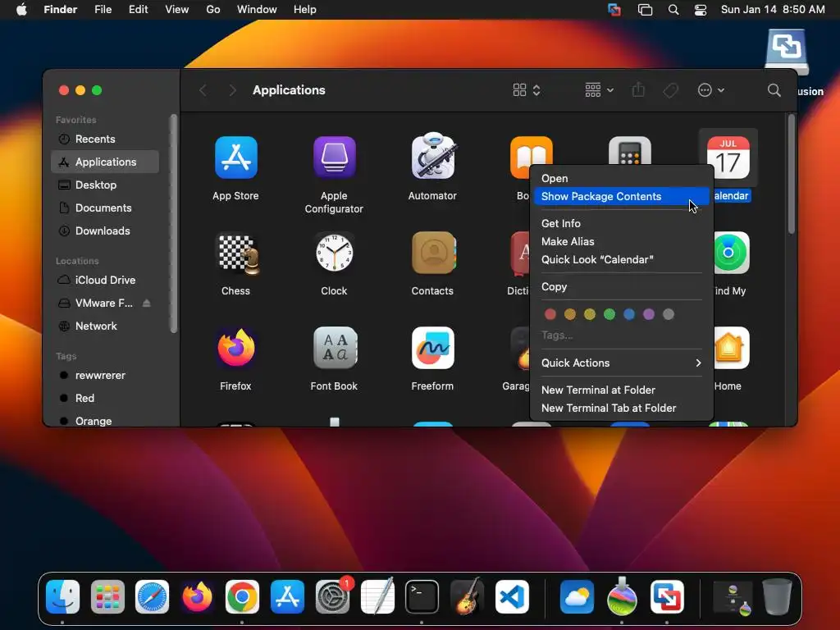Open TextEdit from the Dock
Image resolution: width=840 pixels, height=630 pixels.
pos(377,596)
